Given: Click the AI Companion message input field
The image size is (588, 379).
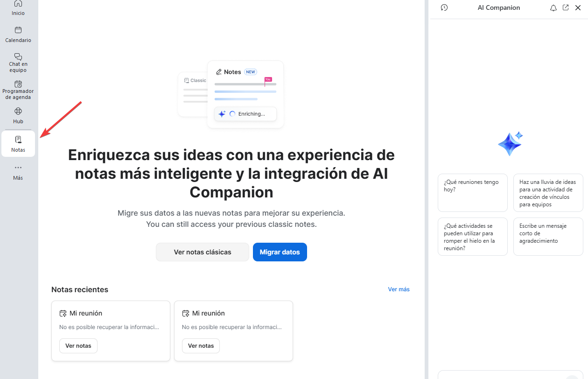Looking at the screenshot, I should point(511,375).
